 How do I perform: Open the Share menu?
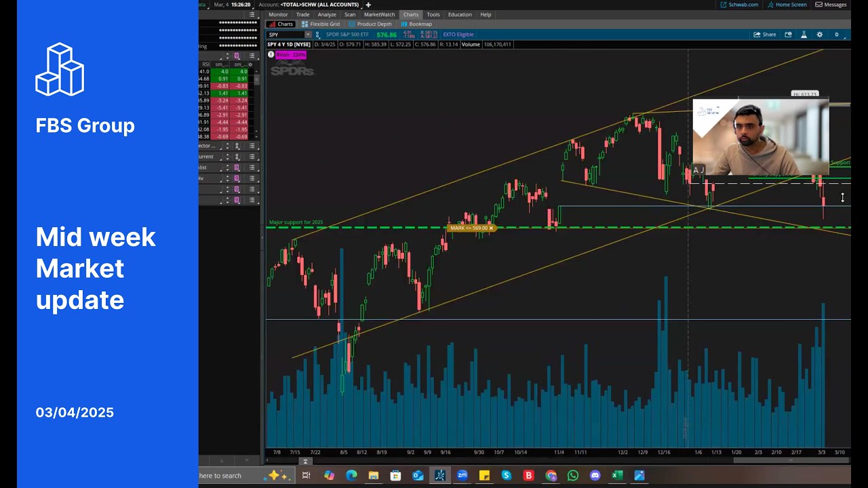coord(765,35)
